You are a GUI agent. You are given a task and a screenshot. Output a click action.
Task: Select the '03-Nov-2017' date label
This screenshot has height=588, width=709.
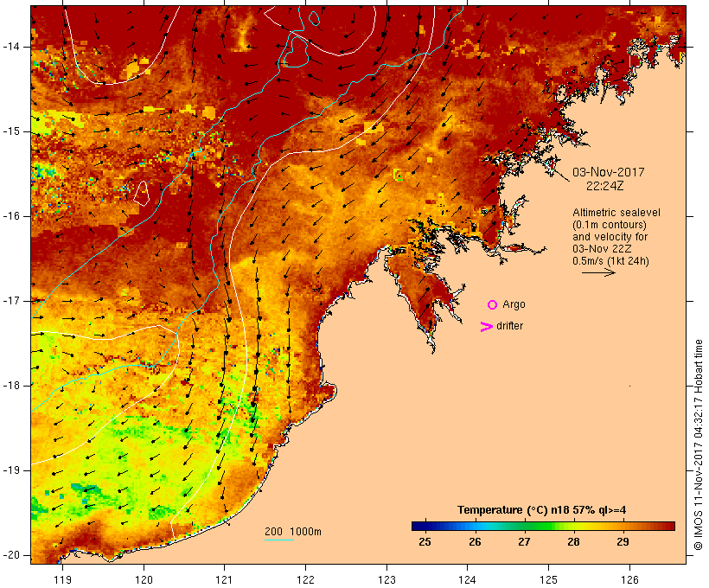point(608,172)
